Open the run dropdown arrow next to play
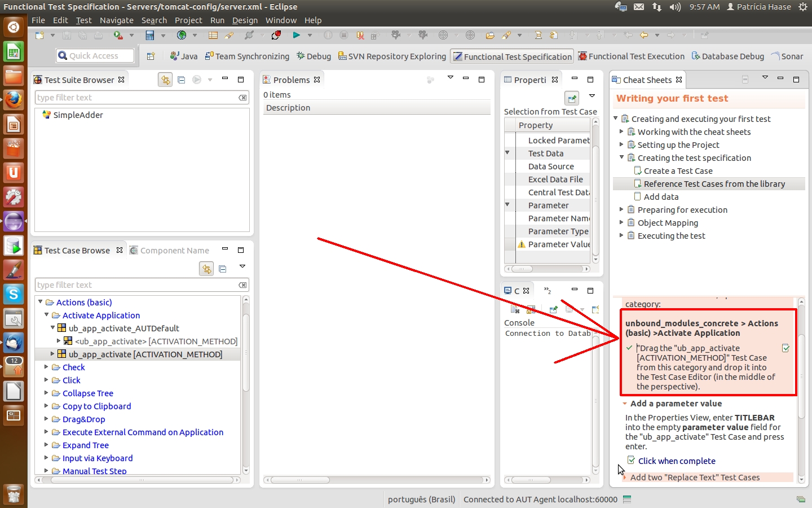Screen dimensions: 812x508 pyautogui.click(x=310, y=35)
